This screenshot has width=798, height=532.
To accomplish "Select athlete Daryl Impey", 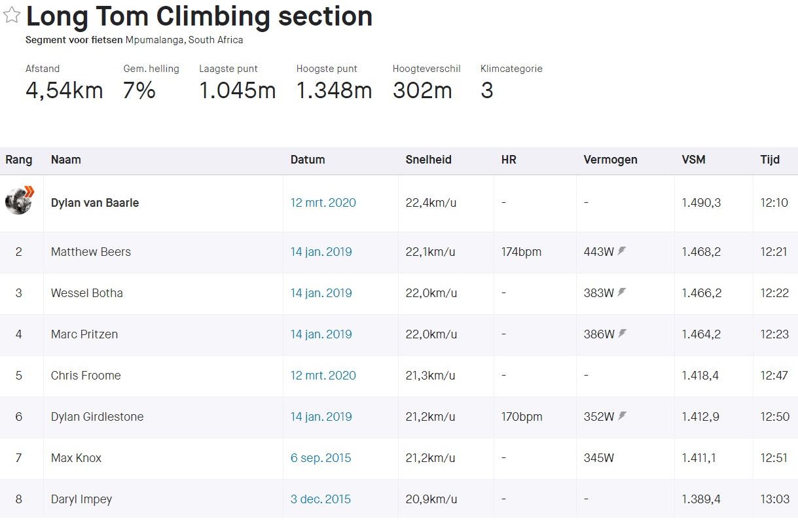I will pyautogui.click(x=82, y=499).
